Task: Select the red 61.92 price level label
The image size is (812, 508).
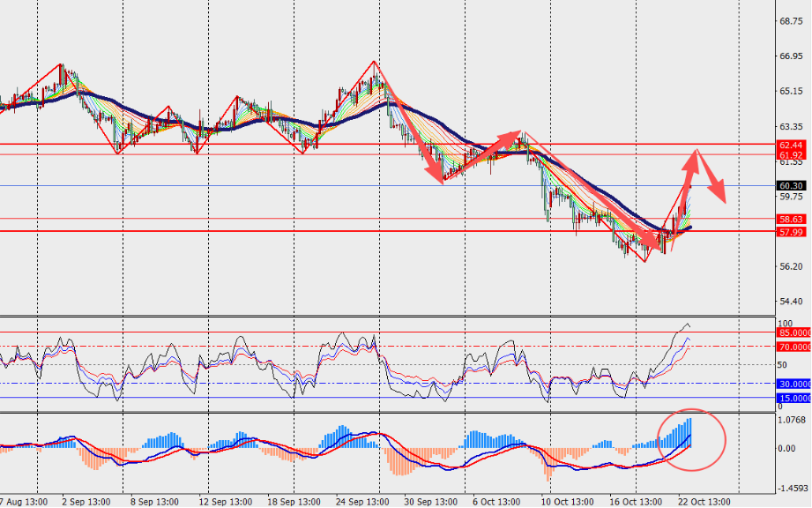Action: [791, 154]
